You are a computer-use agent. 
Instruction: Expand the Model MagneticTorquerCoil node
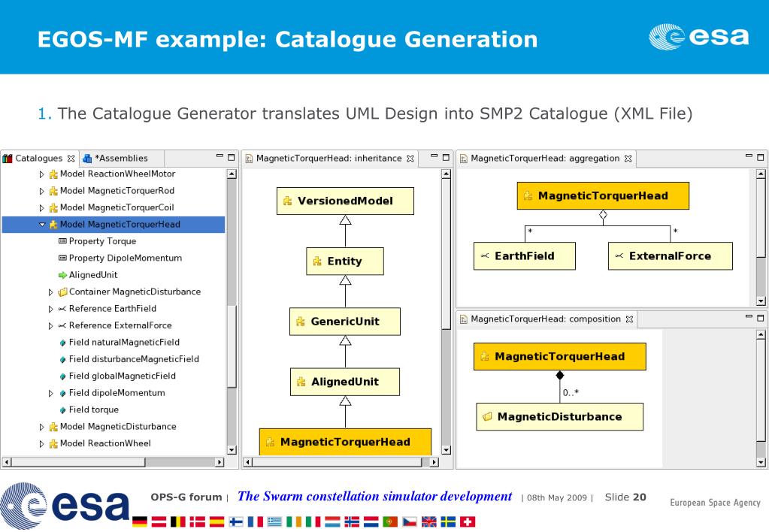(x=41, y=208)
